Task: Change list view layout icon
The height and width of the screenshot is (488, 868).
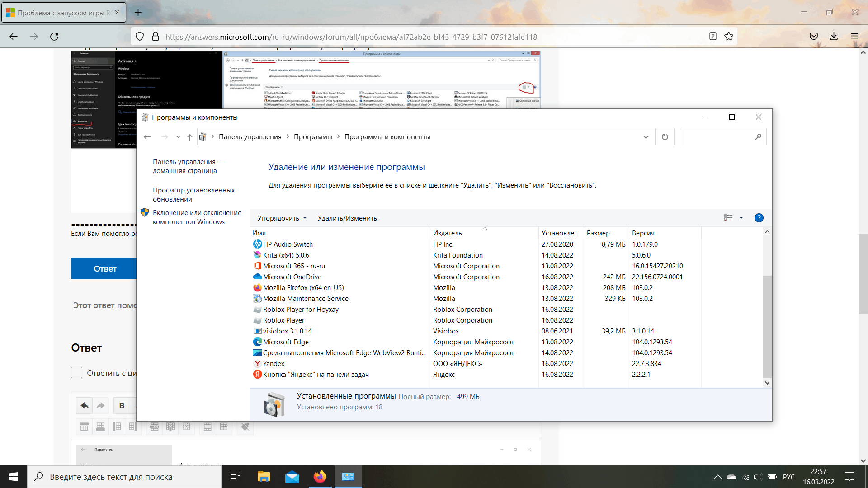Action: pos(728,218)
